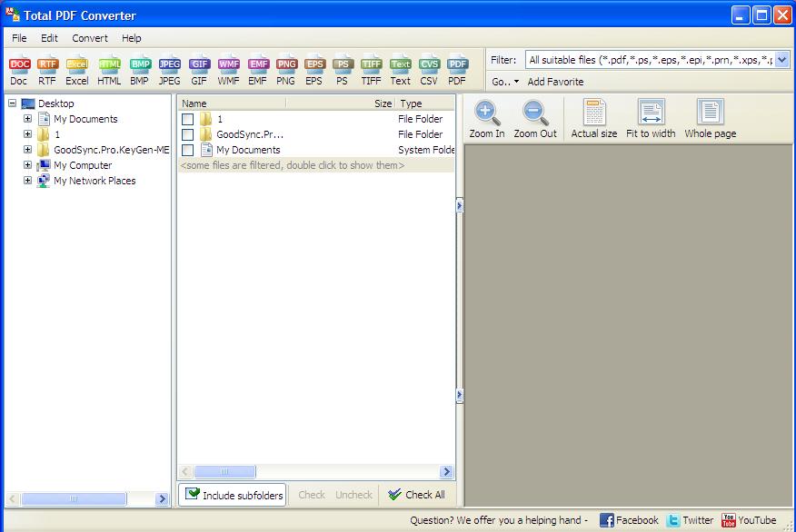Open the Edit menu
Viewport: 796px width, 532px height.
click(49, 38)
